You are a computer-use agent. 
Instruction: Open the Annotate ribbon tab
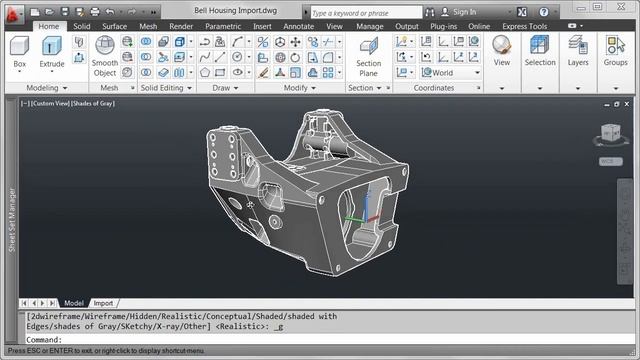click(299, 26)
